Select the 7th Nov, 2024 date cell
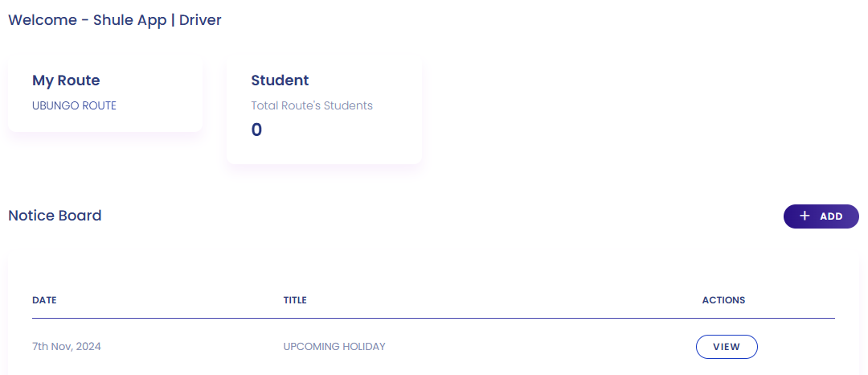Screen dimensions: 868x375 click(67, 347)
